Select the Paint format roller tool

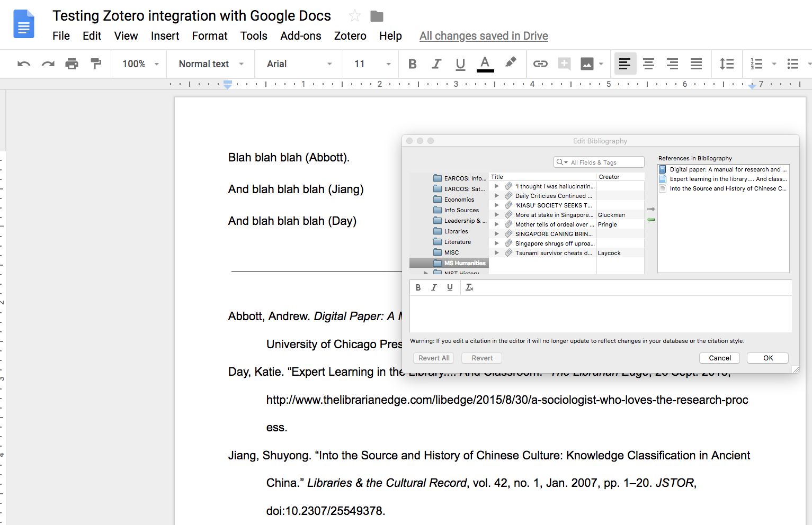(x=96, y=64)
